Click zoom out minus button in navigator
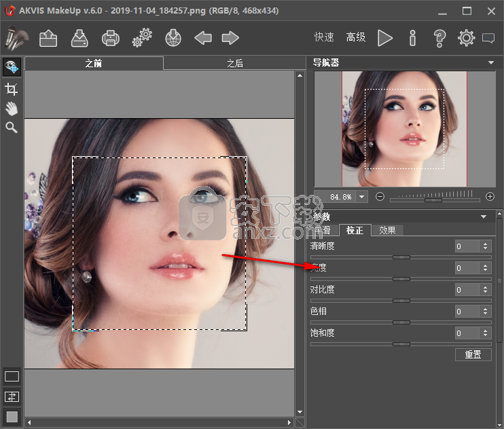This screenshot has width=504, height=429. tap(380, 197)
